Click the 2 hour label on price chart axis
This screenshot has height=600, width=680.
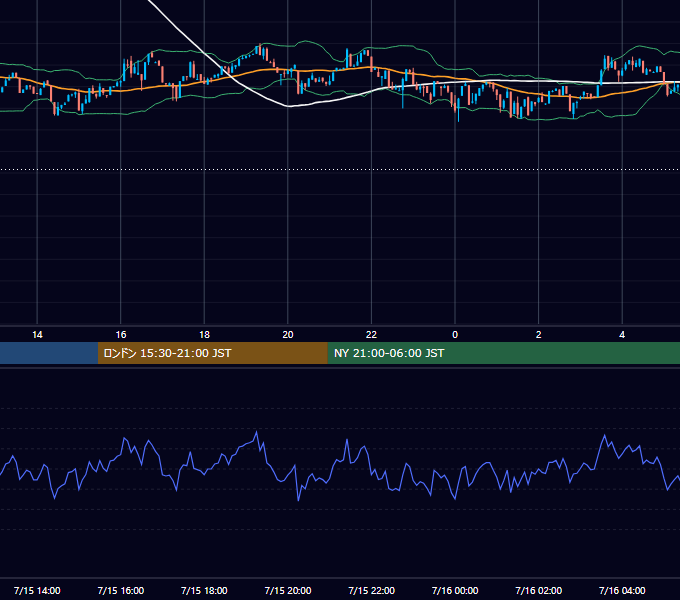pyautogui.click(x=539, y=335)
